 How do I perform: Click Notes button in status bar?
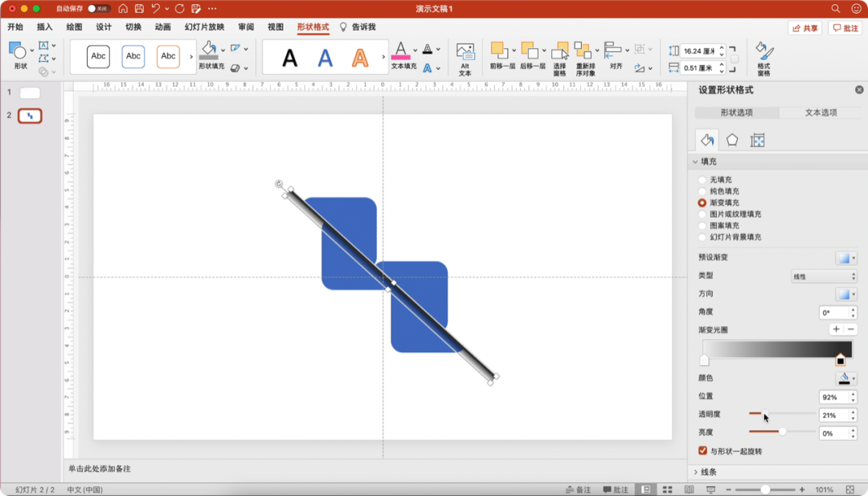[579, 490]
